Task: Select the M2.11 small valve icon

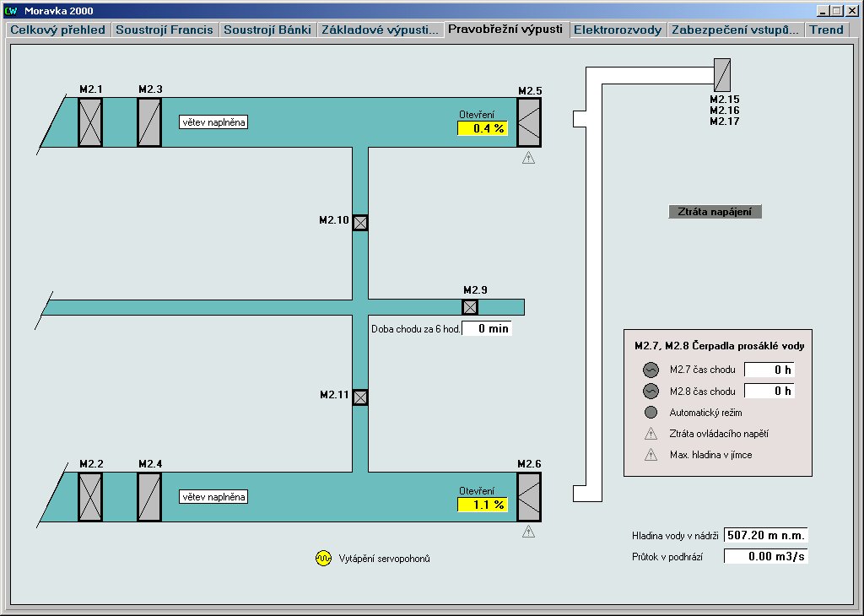Action: coord(360,397)
